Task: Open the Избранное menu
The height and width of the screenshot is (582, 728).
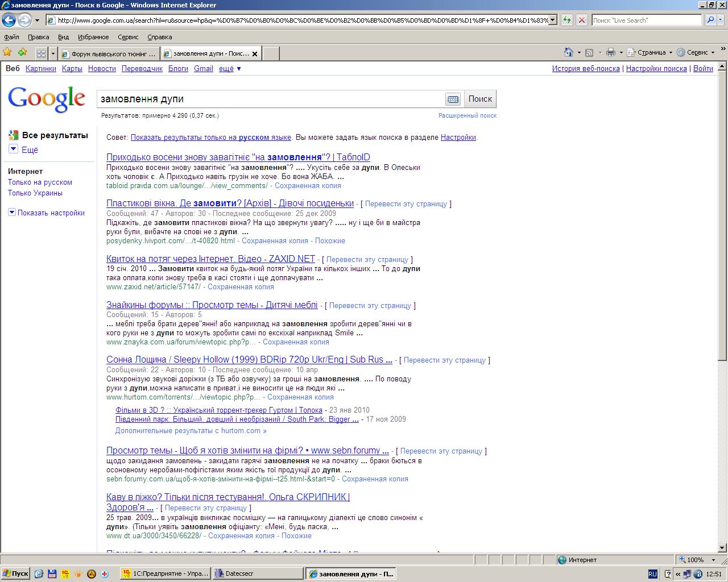Action: pyautogui.click(x=93, y=37)
